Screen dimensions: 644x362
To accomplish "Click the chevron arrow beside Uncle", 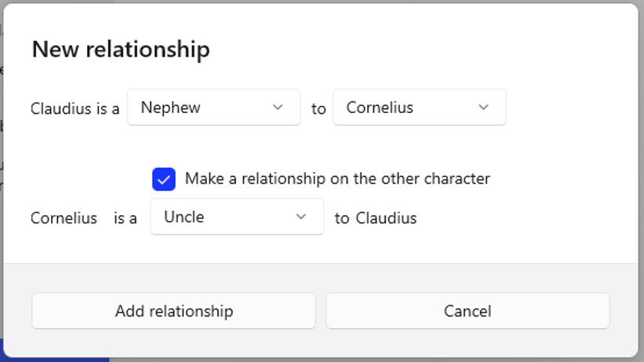I will 301,217.
